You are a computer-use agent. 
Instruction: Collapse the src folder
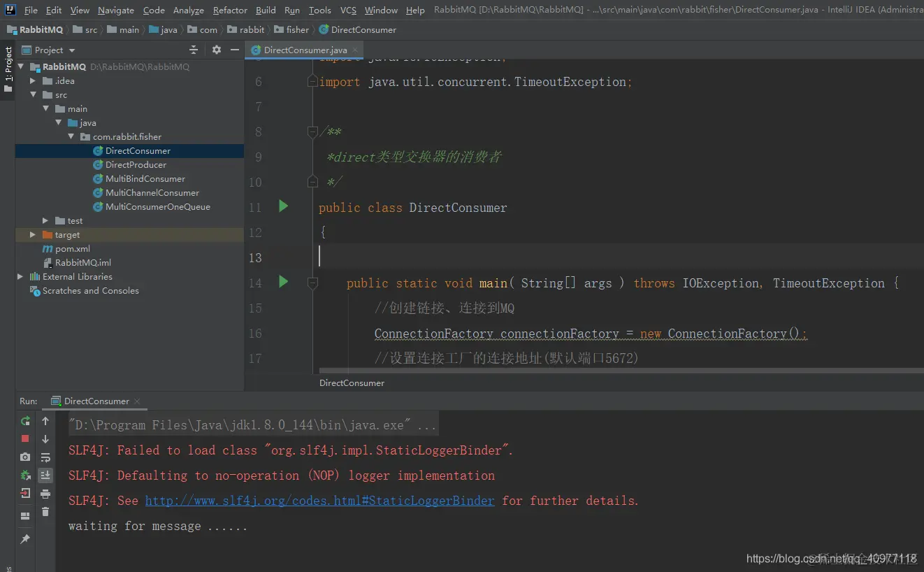coord(33,95)
